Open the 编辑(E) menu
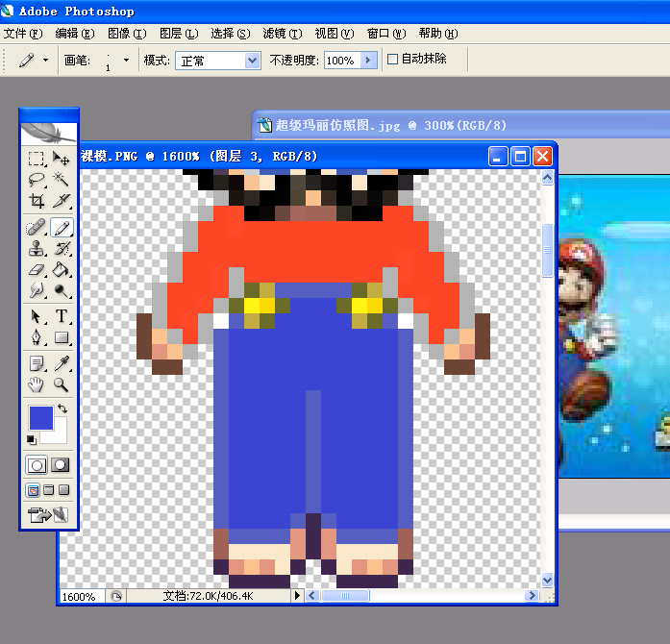670x644 pixels. 75,34
